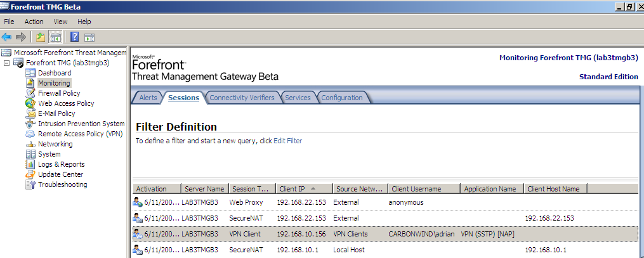Click the Microsoft Forefront Threat Management root icon
This screenshot has height=258, width=644.
6,53
